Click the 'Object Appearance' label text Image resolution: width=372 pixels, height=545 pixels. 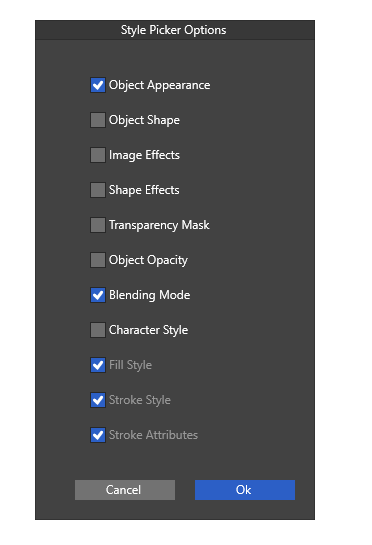(x=160, y=86)
